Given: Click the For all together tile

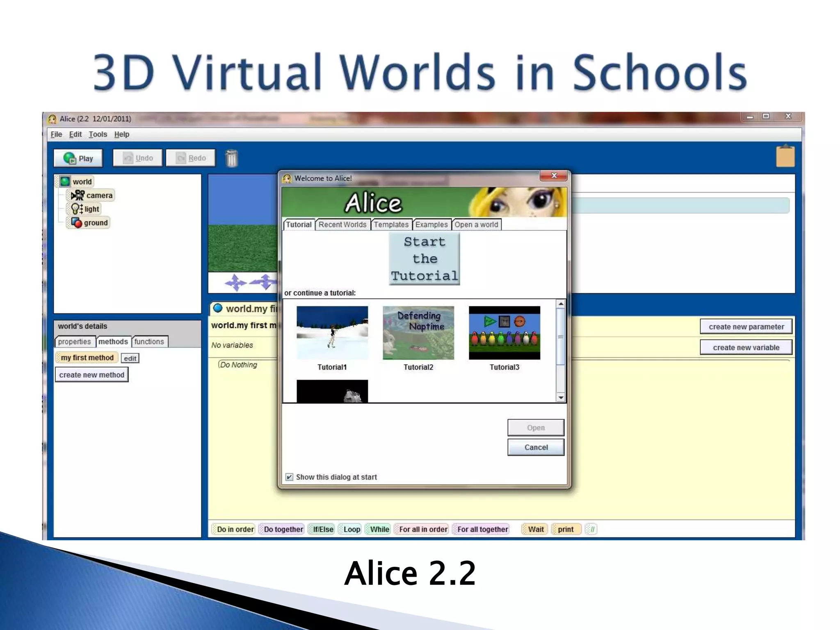Looking at the screenshot, I should pyautogui.click(x=481, y=529).
